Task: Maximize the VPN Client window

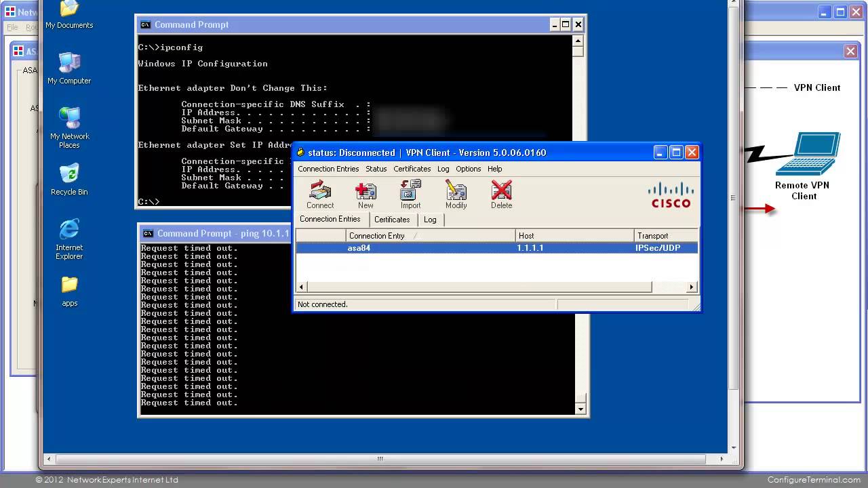Action: pos(676,152)
